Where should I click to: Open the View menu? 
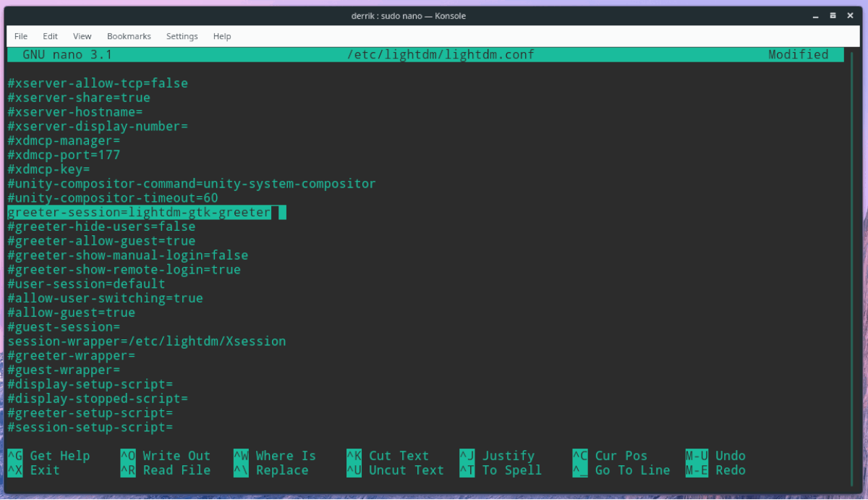coord(82,36)
